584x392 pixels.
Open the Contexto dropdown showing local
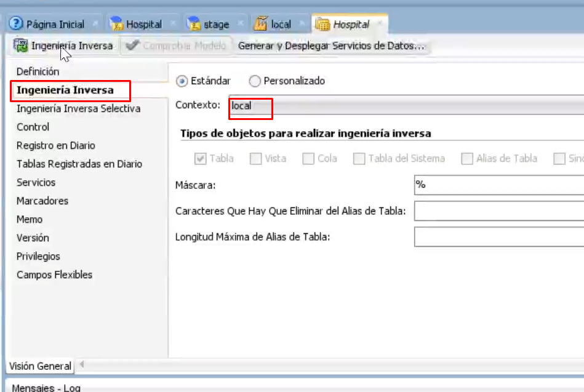coord(406,105)
